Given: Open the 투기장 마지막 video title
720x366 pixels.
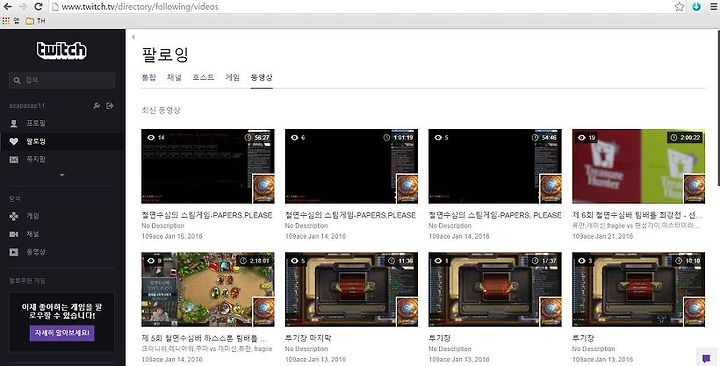Looking at the screenshot, I should (308, 338).
